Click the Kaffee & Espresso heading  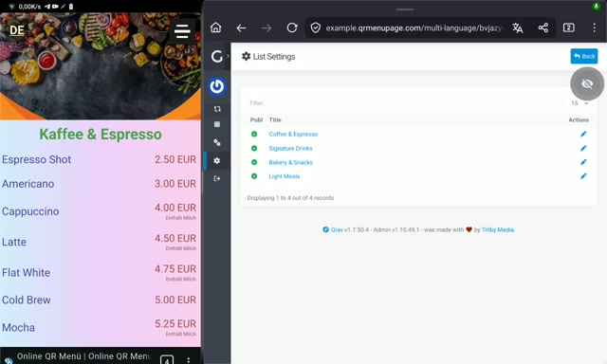tap(101, 135)
